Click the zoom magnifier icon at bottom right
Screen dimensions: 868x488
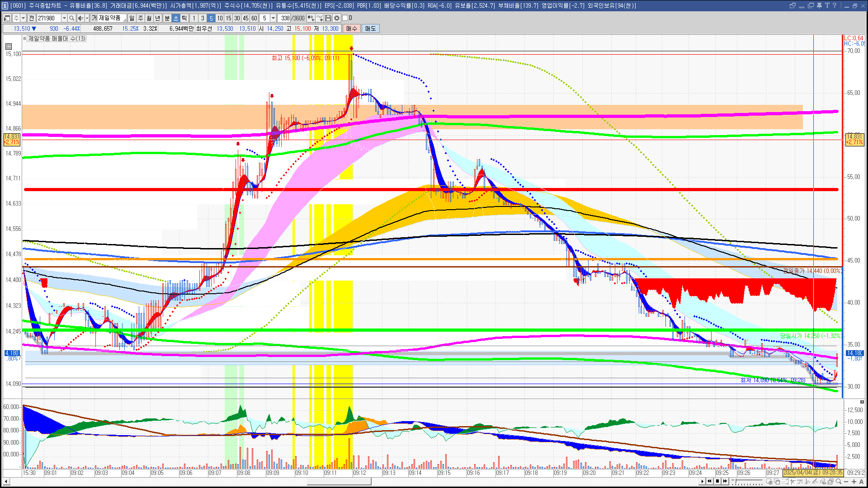[x=839, y=481]
